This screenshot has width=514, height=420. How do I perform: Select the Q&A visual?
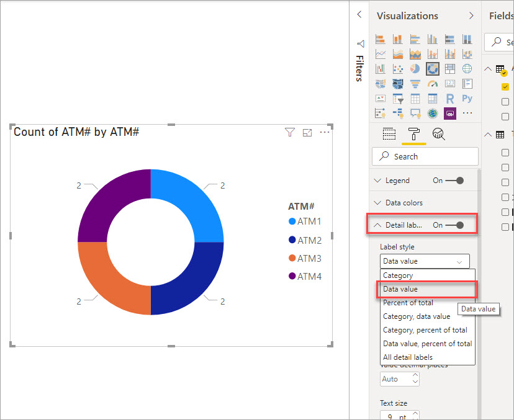415,114
